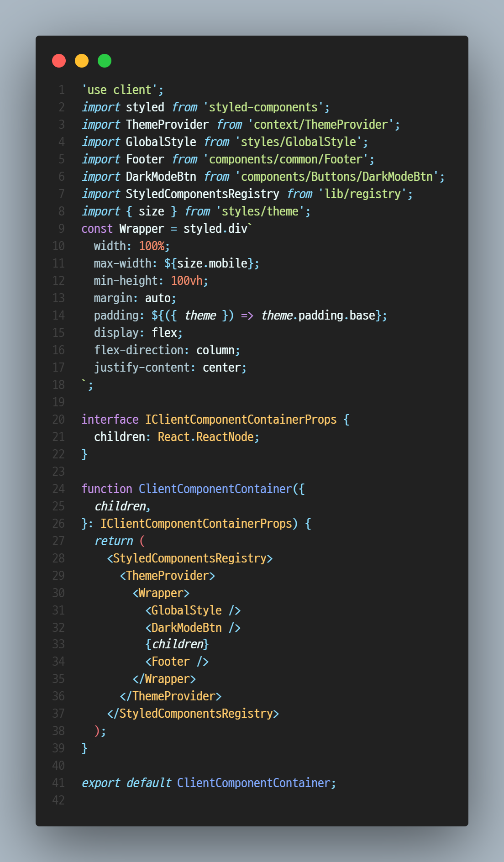Click ClientComponentContainer function name on line 24
Viewport: 504px width, 862px height.
pyautogui.click(x=215, y=489)
